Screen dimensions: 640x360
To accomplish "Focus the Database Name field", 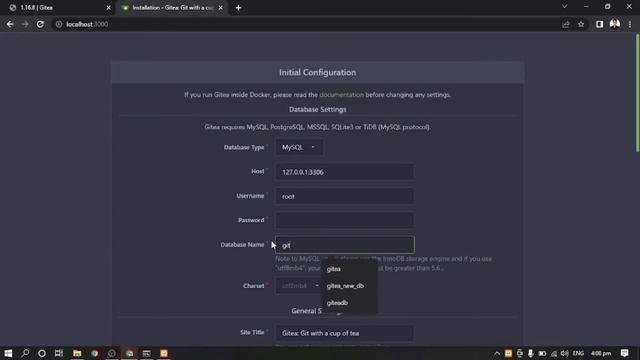I will 344,245.
